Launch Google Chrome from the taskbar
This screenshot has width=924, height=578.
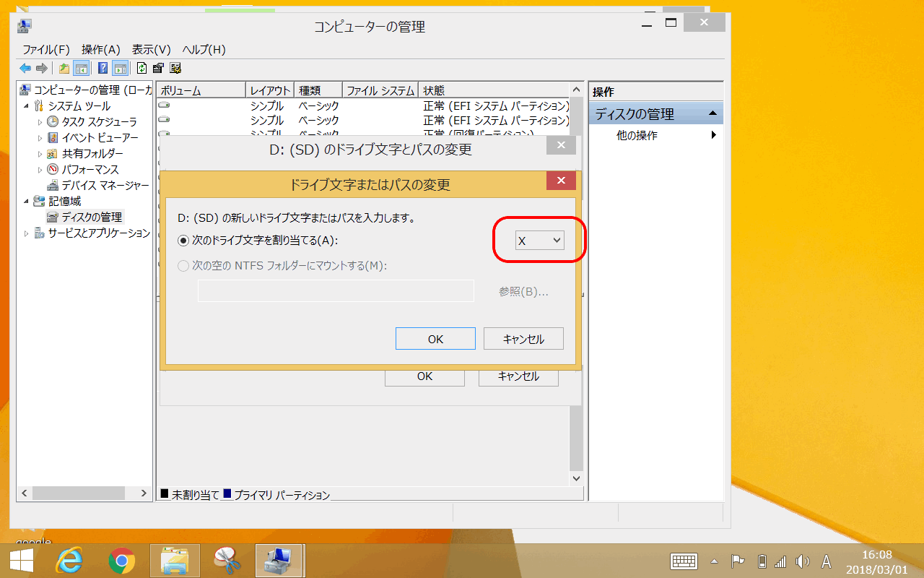pyautogui.click(x=122, y=561)
